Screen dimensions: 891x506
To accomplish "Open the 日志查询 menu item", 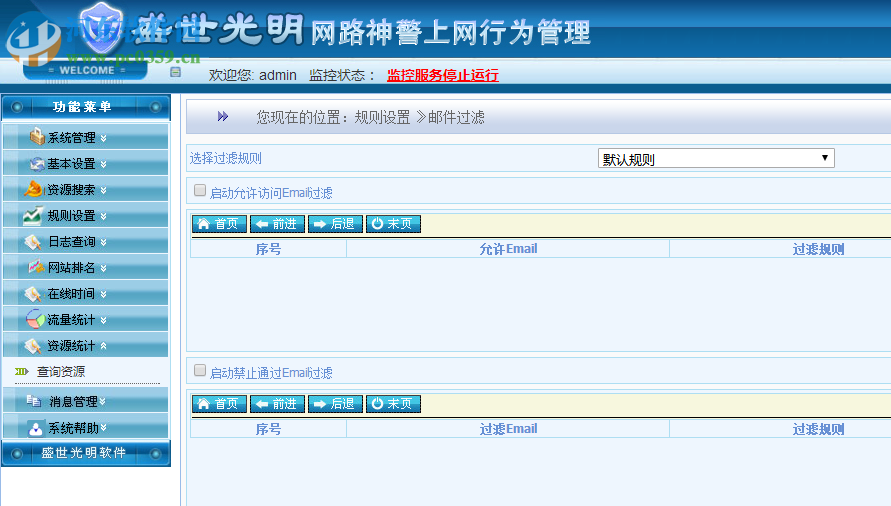I will click(x=85, y=242).
